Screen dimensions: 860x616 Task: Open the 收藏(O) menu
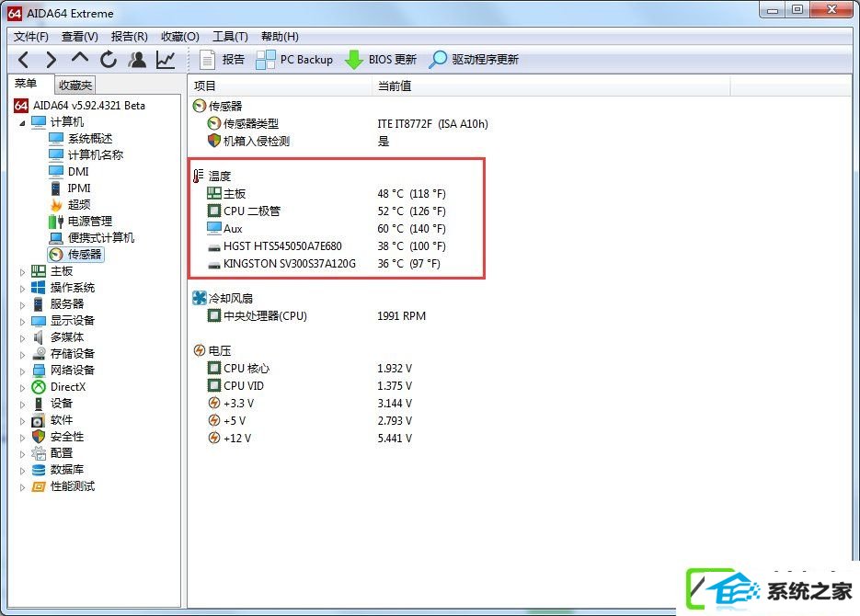pyautogui.click(x=180, y=36)
